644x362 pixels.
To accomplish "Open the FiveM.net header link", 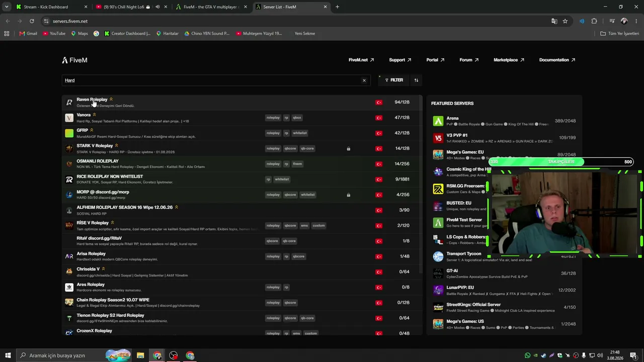I will (x=361, y=60).
